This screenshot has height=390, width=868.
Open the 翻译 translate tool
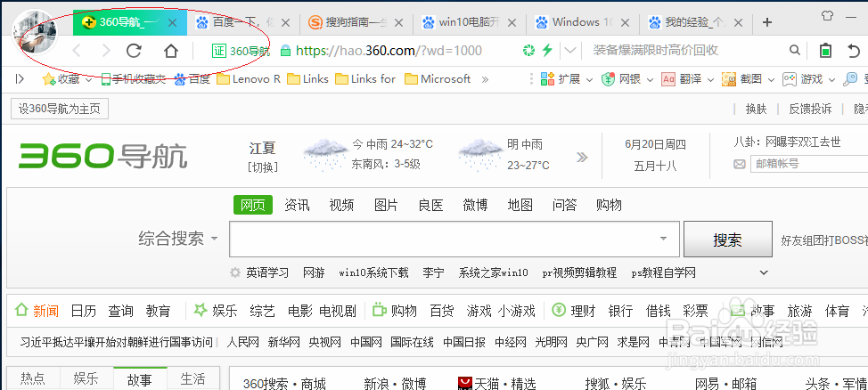[668, 79]
